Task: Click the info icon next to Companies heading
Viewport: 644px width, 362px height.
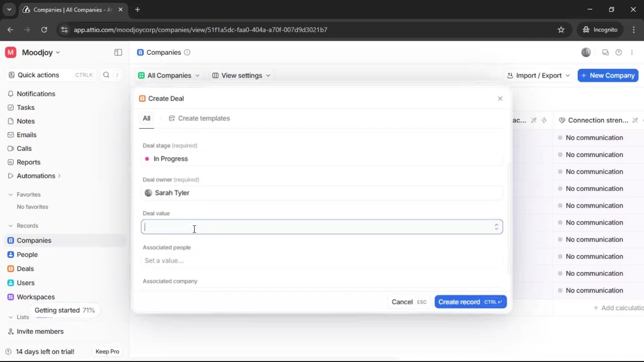Action: coord(187,53)
